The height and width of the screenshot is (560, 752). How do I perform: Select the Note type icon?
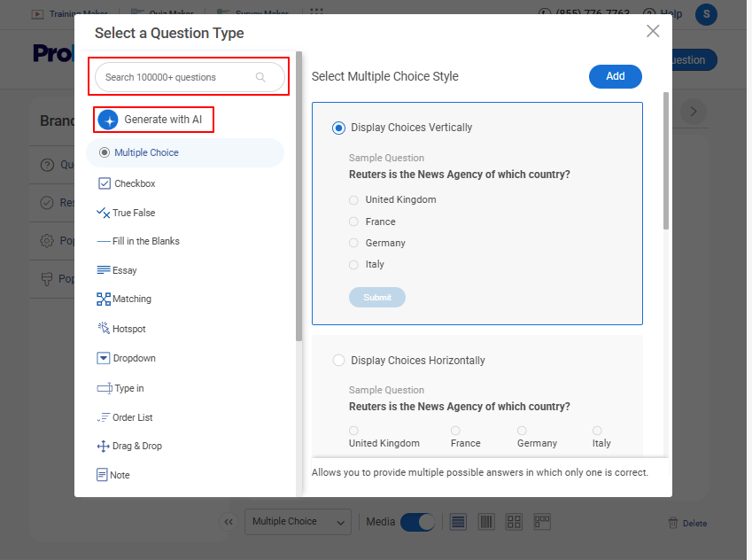pyautogui.click(x=103, y=475)
